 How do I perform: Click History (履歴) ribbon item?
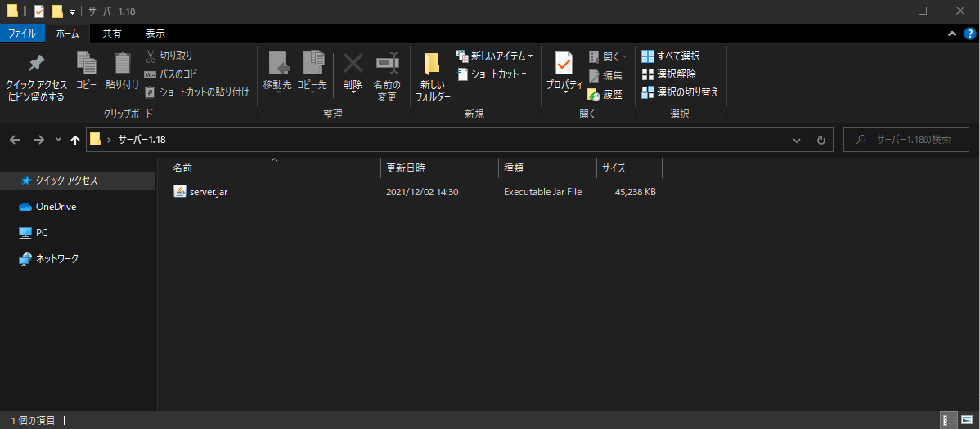(x=605, y=95)
